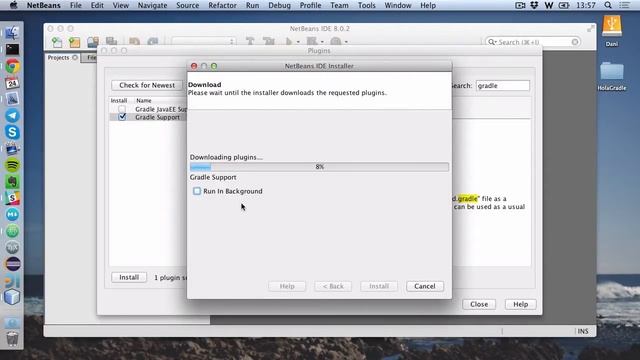Open Telegram from the dock

[12, 116]
